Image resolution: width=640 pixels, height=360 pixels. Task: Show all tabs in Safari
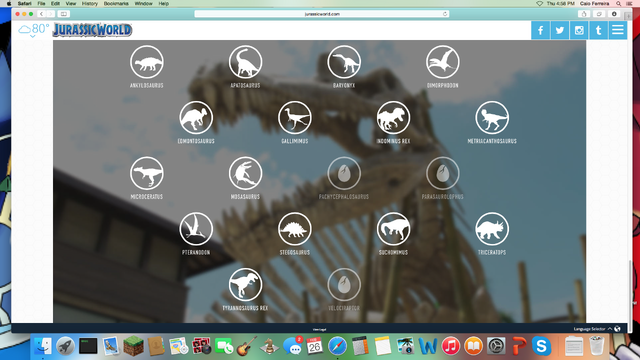(599, 14)
